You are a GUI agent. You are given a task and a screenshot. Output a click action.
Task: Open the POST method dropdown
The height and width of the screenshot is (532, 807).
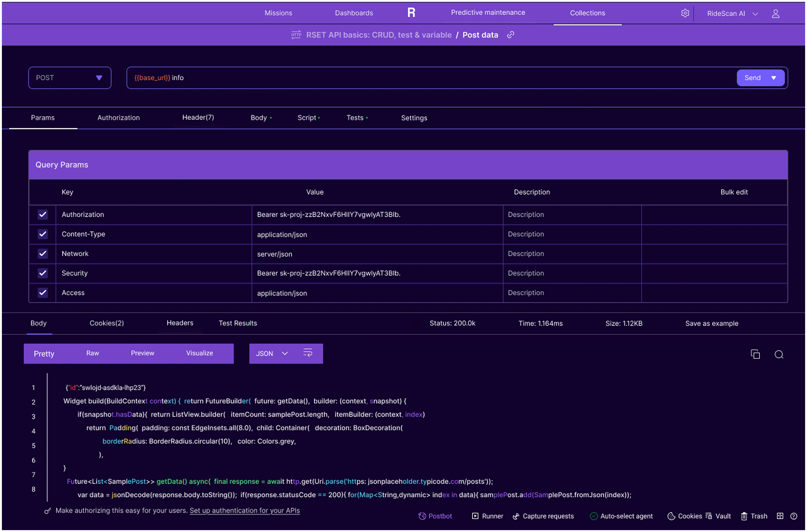click(x=70, y=78)
